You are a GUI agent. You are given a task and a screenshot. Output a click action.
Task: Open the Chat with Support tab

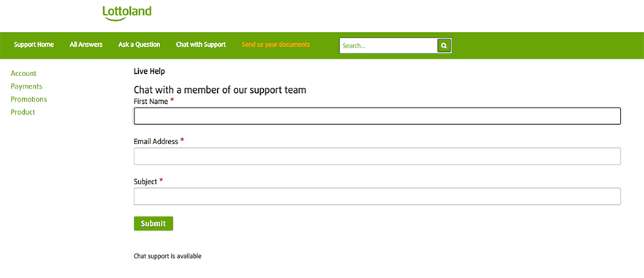(x=201, y=45)
